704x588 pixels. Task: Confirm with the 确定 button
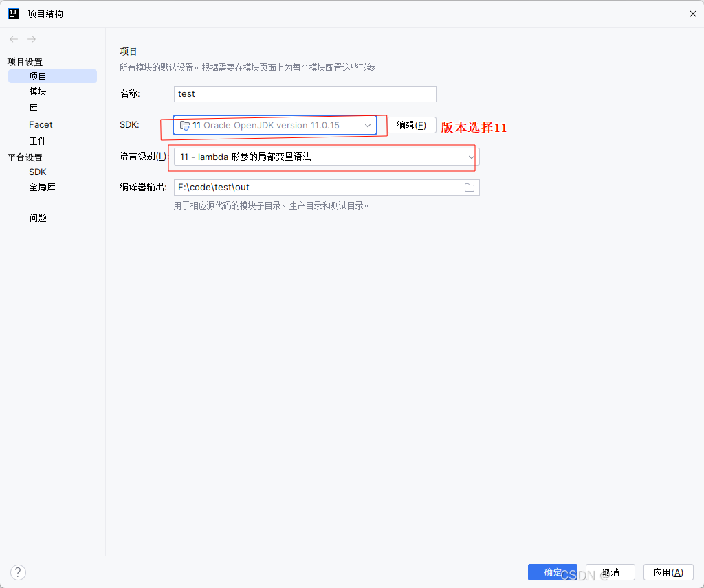pyautogui.click(x=553, y=572)
